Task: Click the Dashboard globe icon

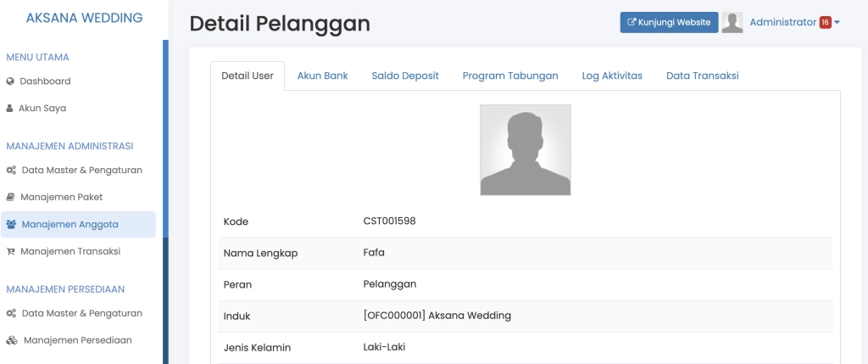Action: tap(10, 81)
